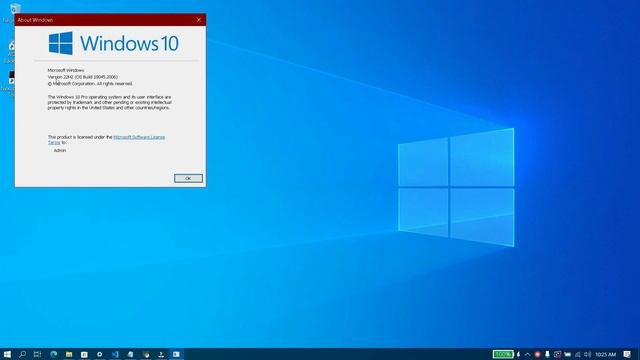
Task: Show hidden system tray icons
Action: click(527, 354)
